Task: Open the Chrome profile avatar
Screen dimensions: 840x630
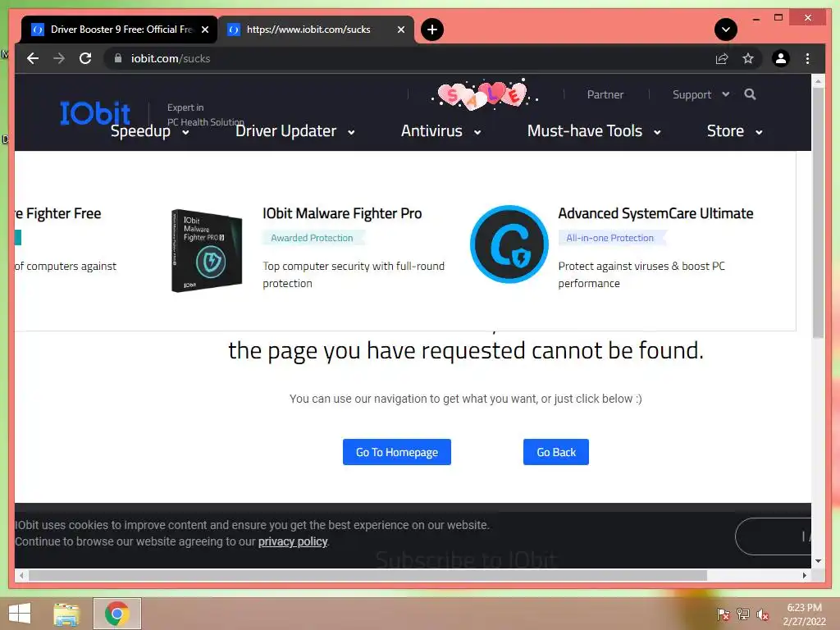Action: tap(781, 58)
